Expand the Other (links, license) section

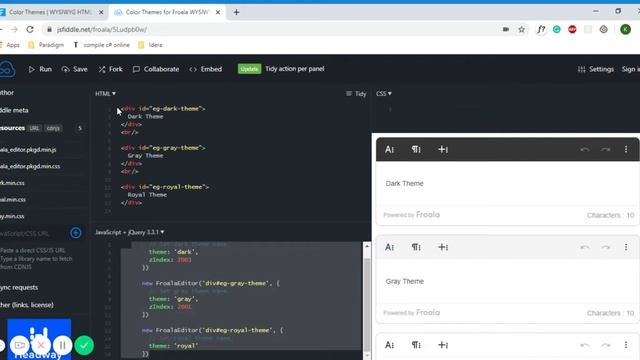click(27, 305)
